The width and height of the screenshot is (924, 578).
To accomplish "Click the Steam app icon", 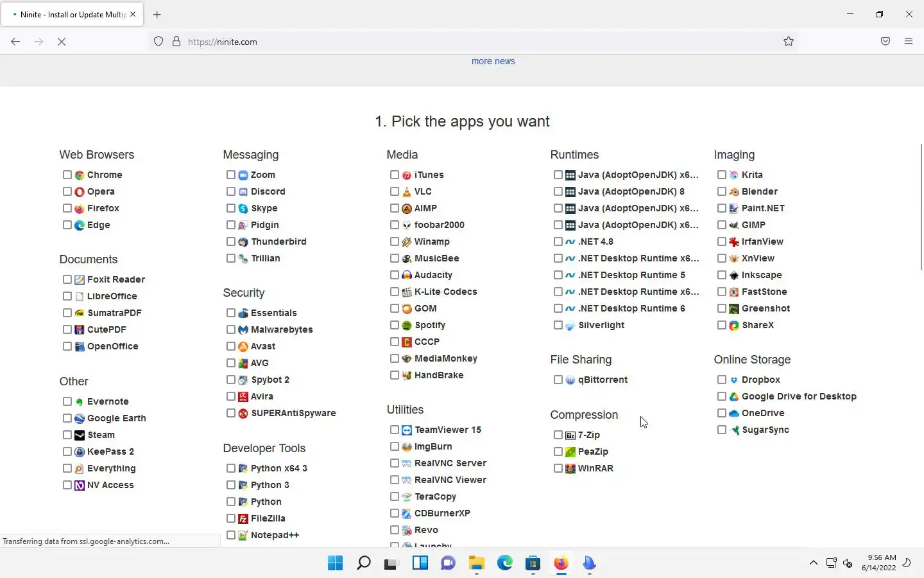I will coord(80,435).
